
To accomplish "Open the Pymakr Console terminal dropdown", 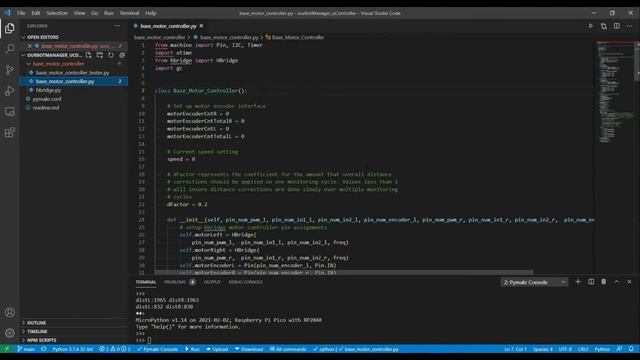I will [534, 282].
